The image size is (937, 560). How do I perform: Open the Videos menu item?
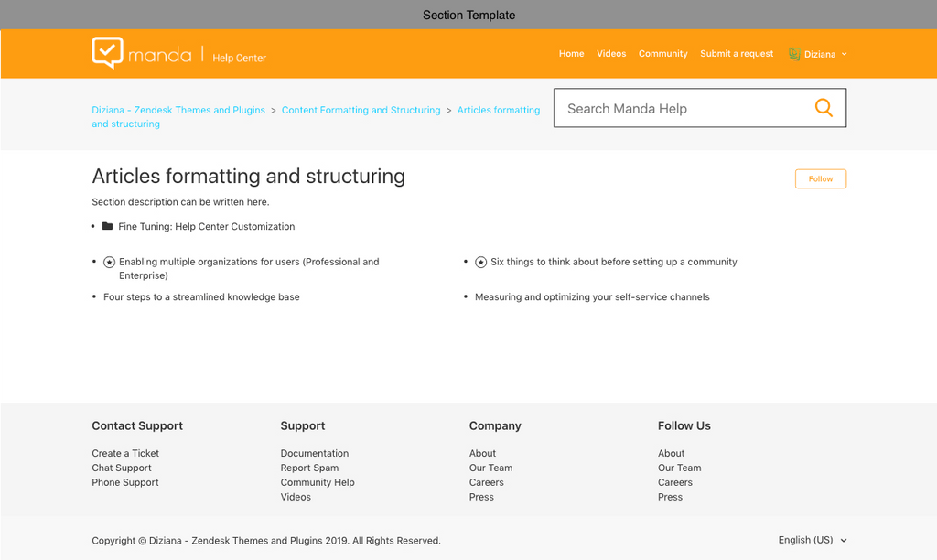tap(611, 53)
